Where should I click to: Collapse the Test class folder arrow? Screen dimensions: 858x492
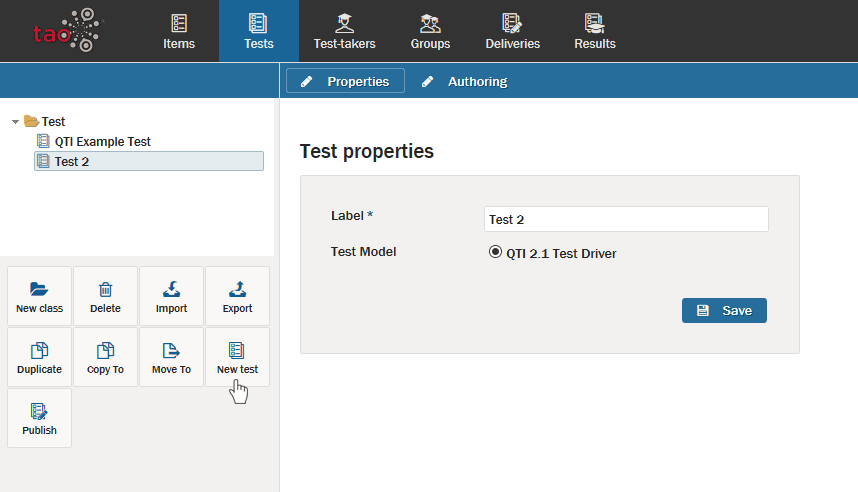click(x=16, y=122)
